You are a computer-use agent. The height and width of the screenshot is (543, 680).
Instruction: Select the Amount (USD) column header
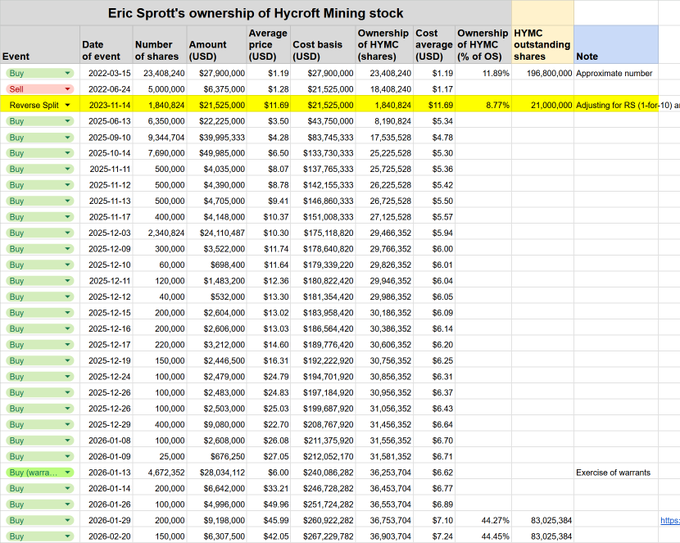[x=217, y=45]
